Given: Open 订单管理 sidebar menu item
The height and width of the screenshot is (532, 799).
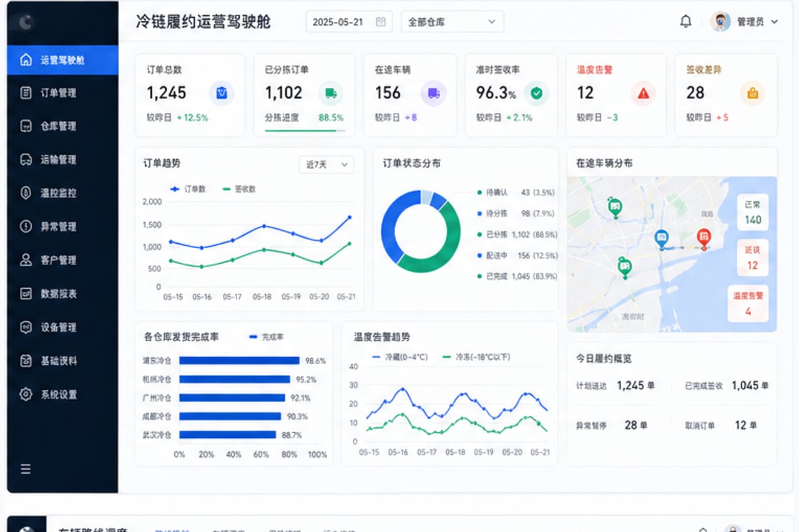Looking at the screenshot, I should click(62, 93).
